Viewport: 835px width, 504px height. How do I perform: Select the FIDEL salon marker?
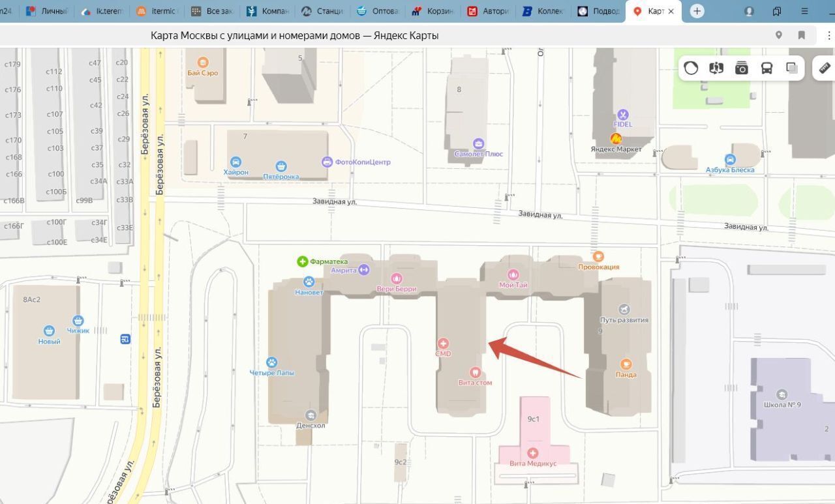tap(623, 115)
